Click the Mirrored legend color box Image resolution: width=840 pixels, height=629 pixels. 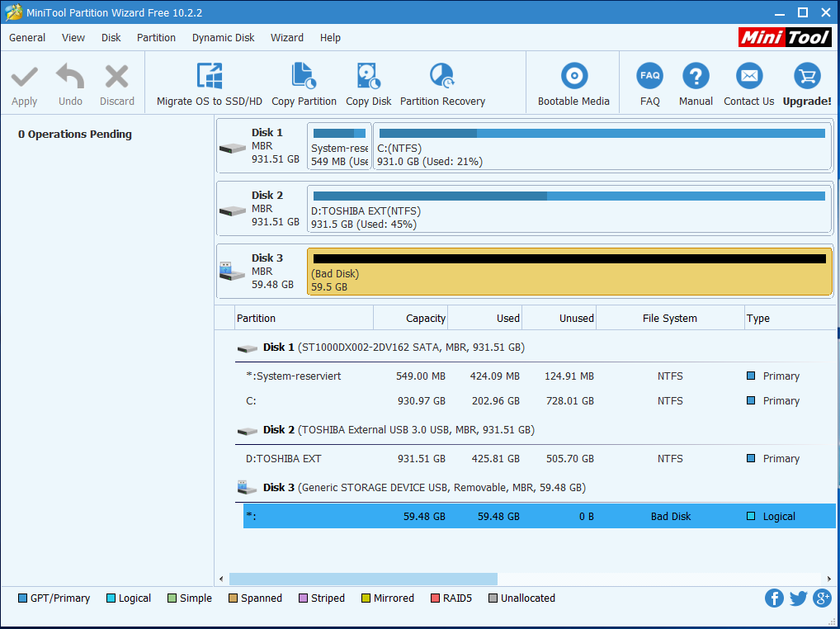(x=366, y=598)
